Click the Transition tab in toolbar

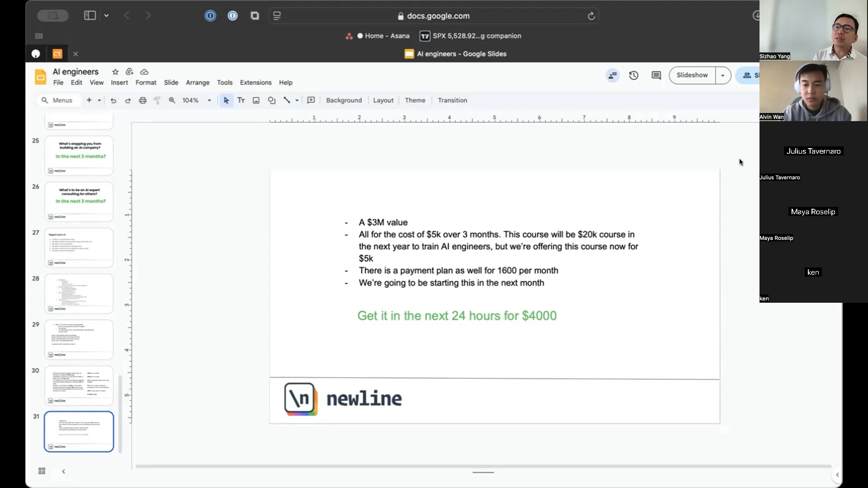click(453, 100)
